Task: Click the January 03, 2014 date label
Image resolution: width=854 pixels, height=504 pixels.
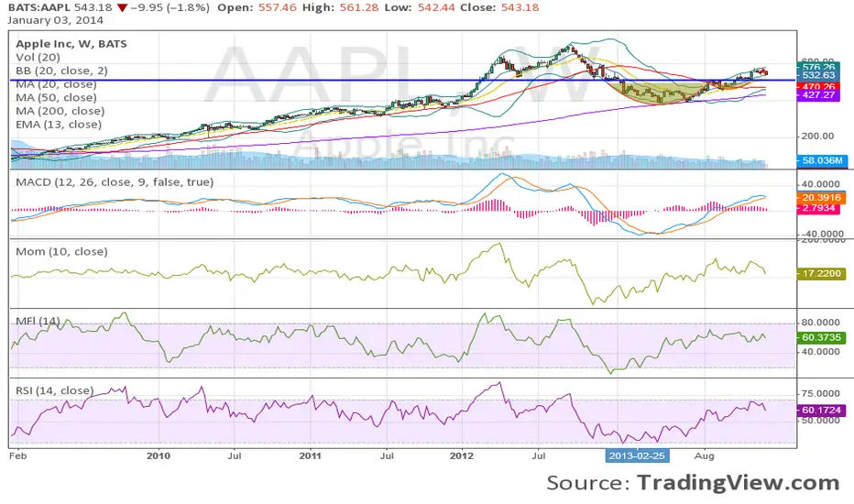Action: [x=55, y=20]
